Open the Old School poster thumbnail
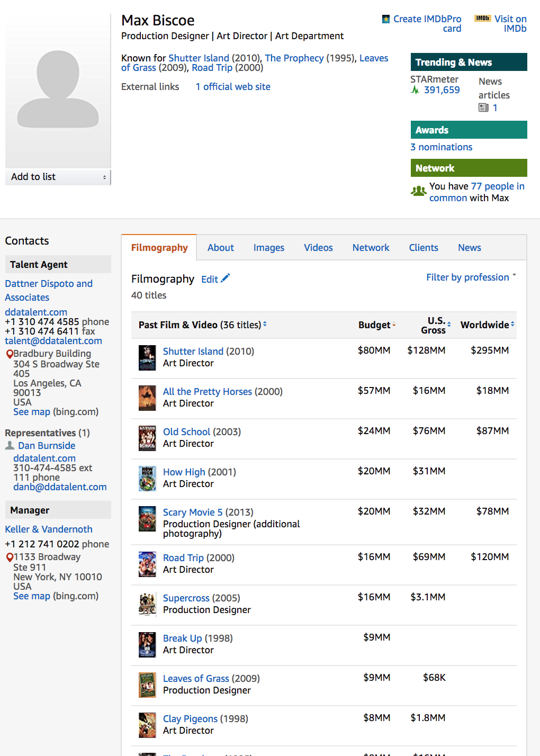 coord(147,438)
